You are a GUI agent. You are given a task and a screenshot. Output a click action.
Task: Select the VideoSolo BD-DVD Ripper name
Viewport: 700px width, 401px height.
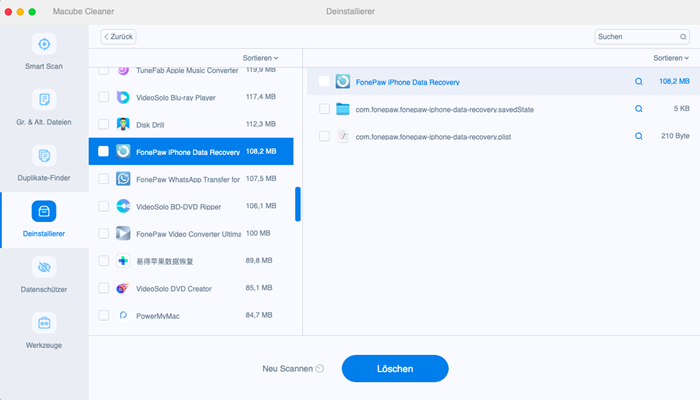[x=179, y=207]
